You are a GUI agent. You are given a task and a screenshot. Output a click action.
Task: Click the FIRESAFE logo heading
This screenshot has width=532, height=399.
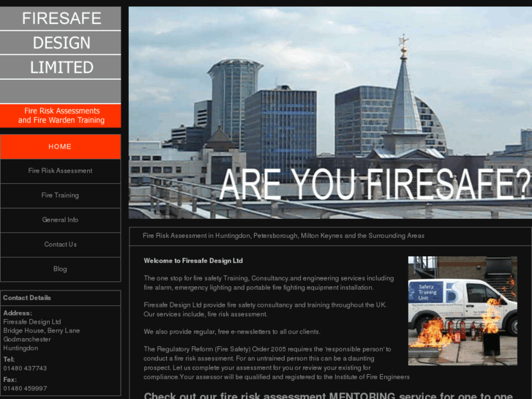coord(61,18)
